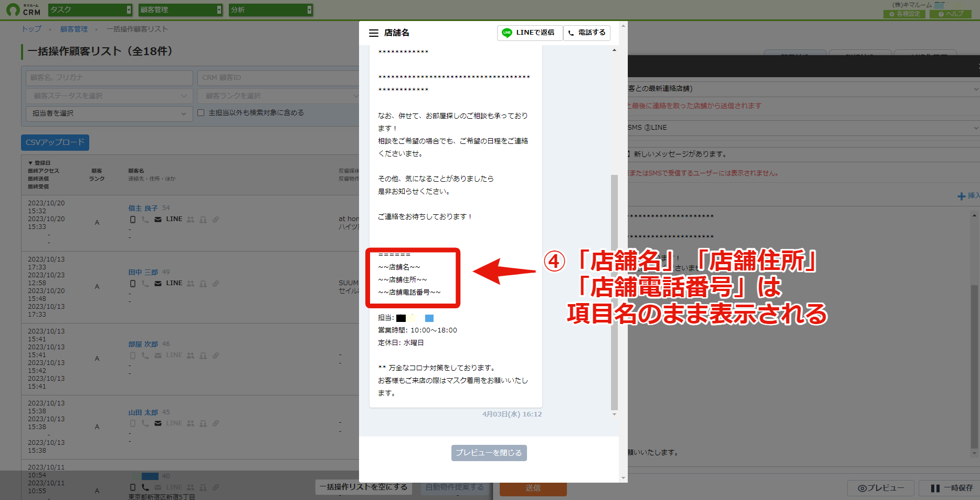Click the people icon for 山田 太郎

point(191,423)
